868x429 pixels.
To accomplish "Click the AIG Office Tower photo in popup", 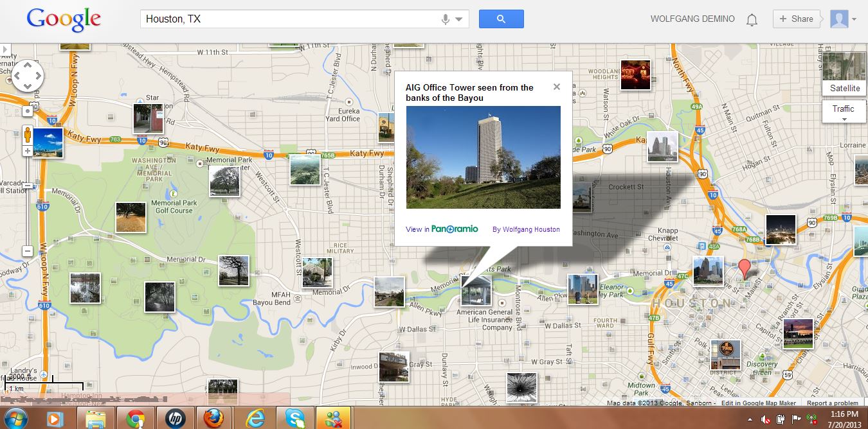I will (484, 157).
